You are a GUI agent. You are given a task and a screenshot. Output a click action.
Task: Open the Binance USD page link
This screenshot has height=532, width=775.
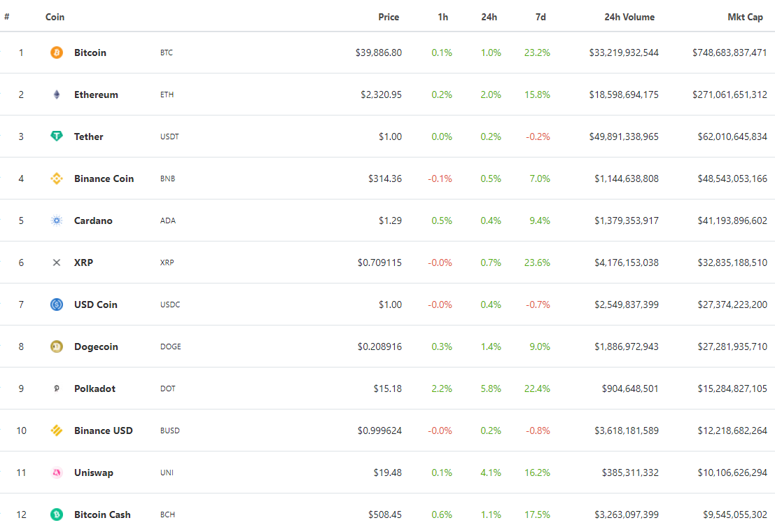[x=104, y=430]
